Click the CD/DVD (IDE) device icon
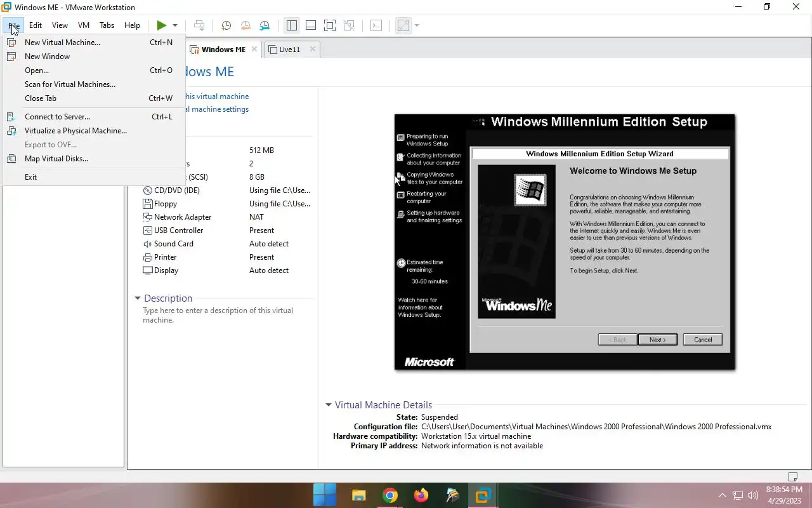 click(x=148, y=190)
